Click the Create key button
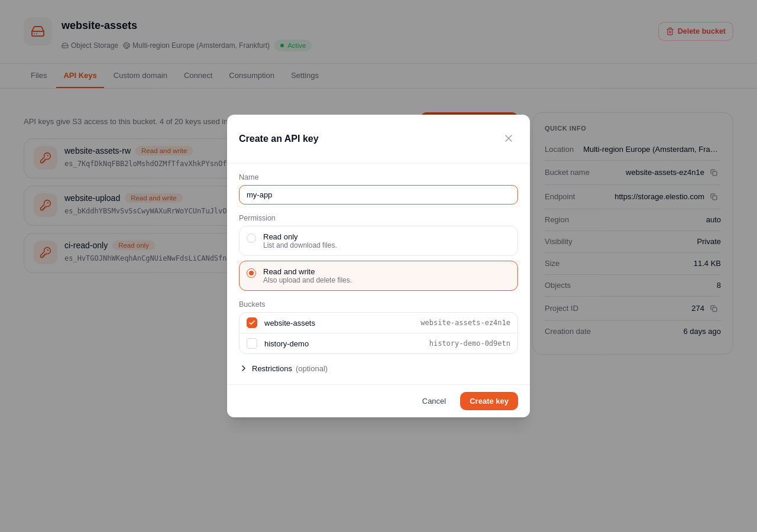Viewport: 757px width, 532px height. pos(489,401)
